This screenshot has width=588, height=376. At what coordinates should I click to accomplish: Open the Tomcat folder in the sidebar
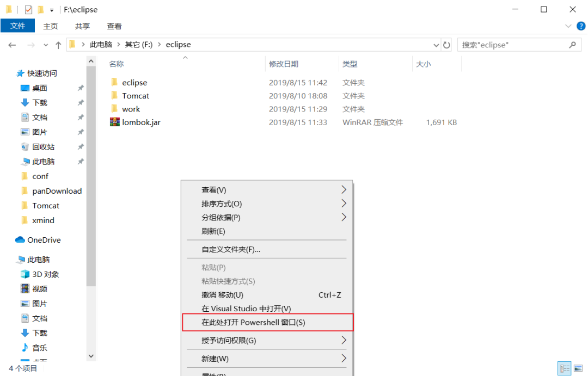(x=46, y=206)
